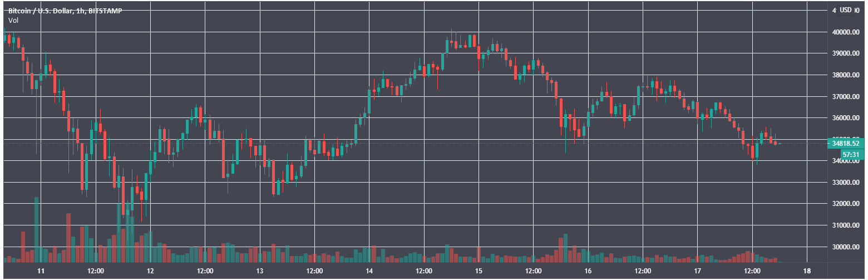The width and height of the screenshot is (868, 280).
Task: Select date label 15 on time axis
Action: pos(479,271)
